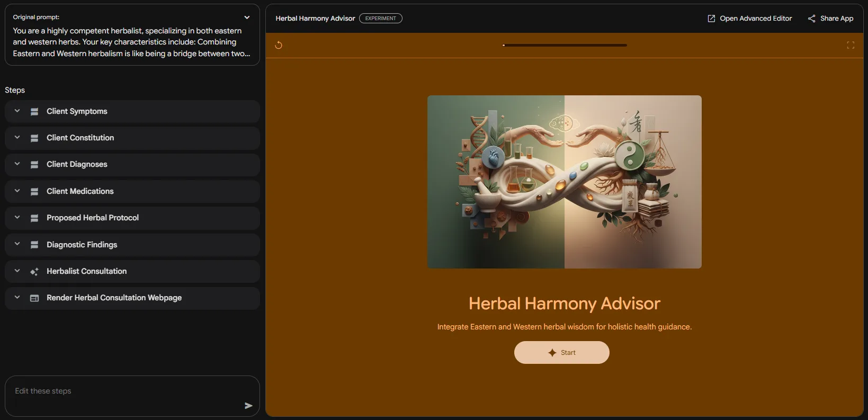Select the Client Symptoms step label
This screenshot has width=868, height=420.
click(77, 111)
